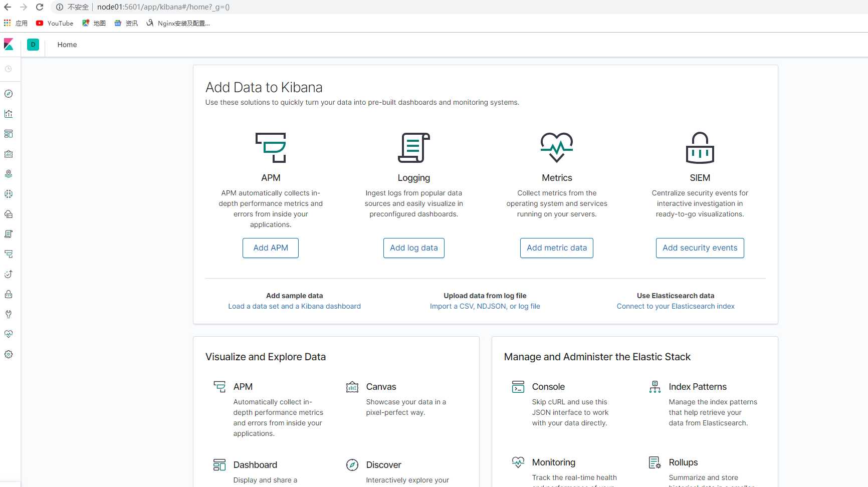Open the Rollups title link
868x487 pixels.
pyautogui.click(x=684, y=462)
